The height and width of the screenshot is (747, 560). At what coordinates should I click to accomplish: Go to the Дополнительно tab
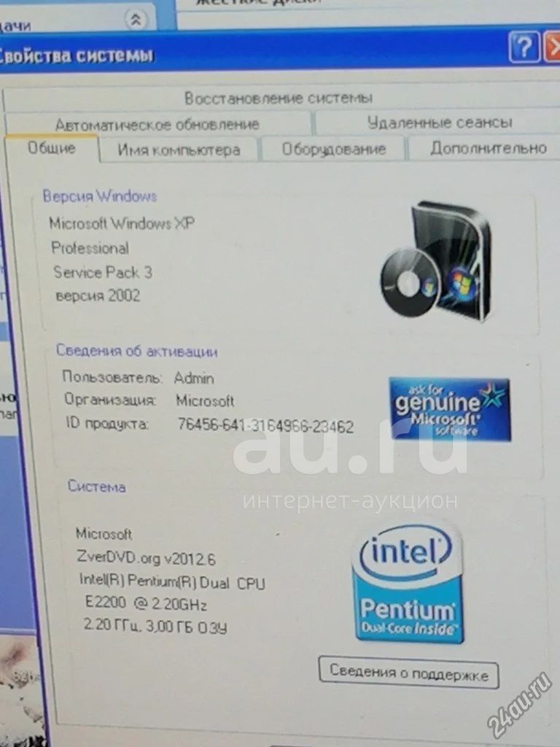(x=488, y=148)
